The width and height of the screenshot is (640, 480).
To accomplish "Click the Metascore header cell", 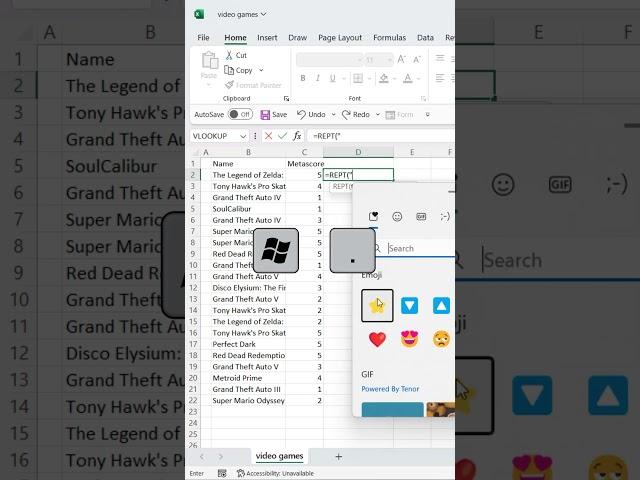I will (304, 164).
